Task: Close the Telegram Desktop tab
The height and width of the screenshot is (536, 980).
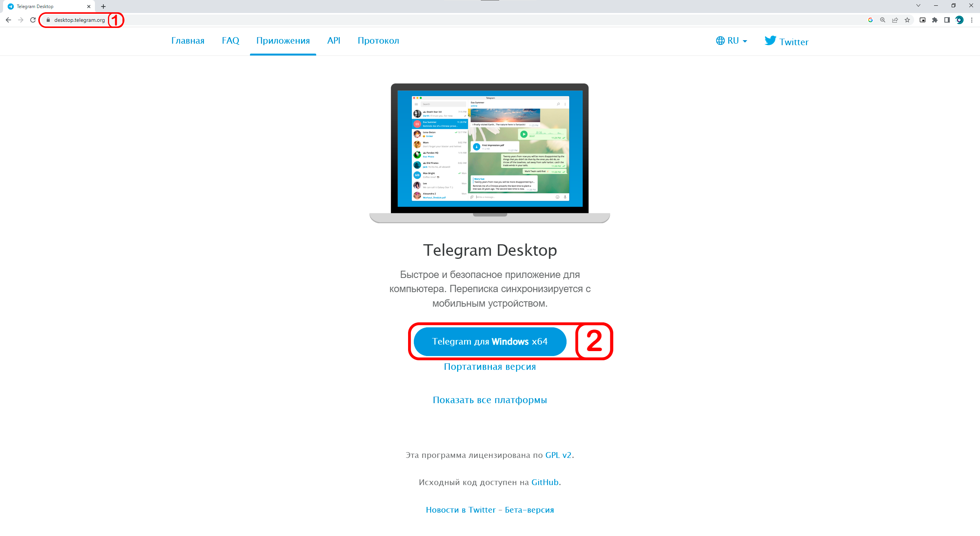Action: pos(89,7)
